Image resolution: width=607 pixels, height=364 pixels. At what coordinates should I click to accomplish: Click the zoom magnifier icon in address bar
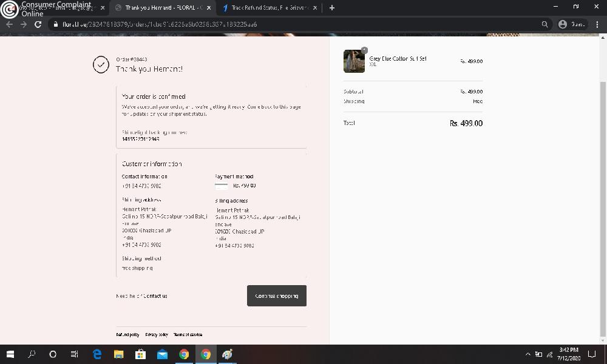544,24
